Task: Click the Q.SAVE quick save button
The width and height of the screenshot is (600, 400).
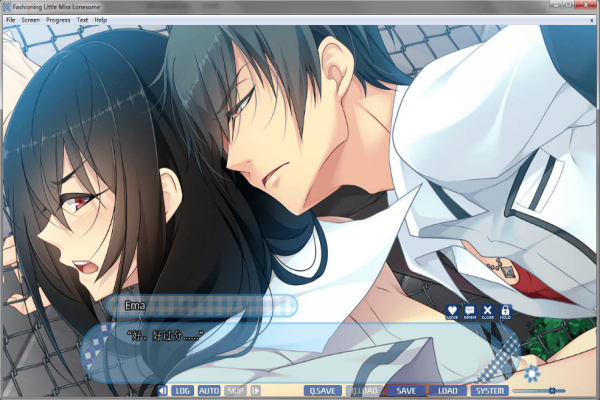Action: tap(323, 390)
